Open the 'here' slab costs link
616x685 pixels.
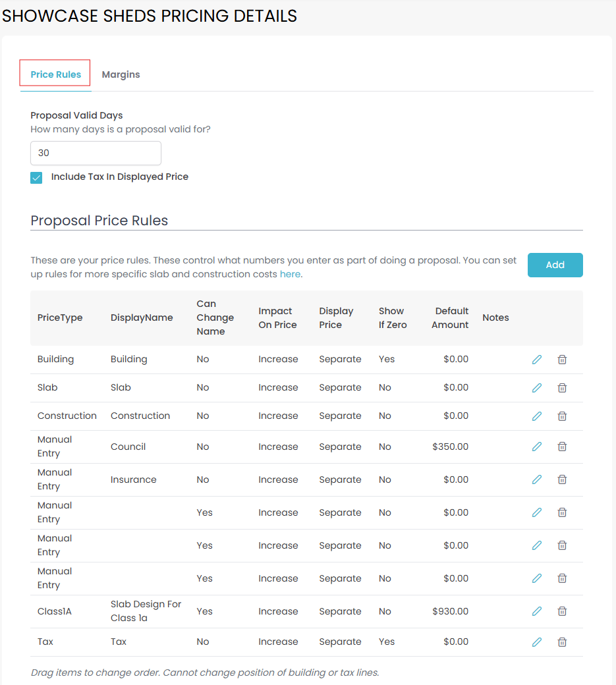pos(290,274)
